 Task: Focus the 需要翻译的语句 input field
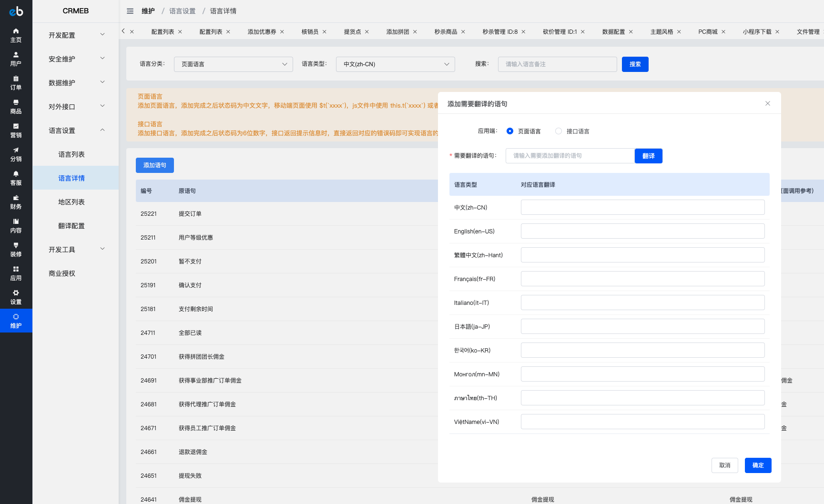[570, 156]
